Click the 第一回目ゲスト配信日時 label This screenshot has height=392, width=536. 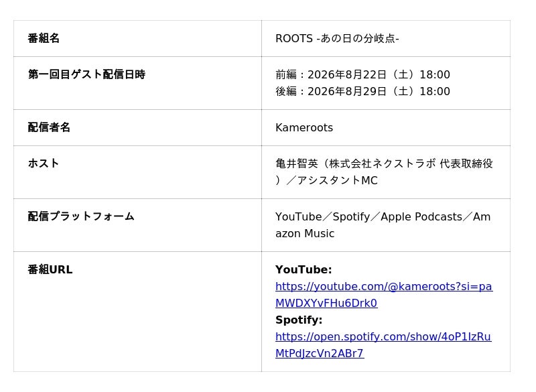86,74
